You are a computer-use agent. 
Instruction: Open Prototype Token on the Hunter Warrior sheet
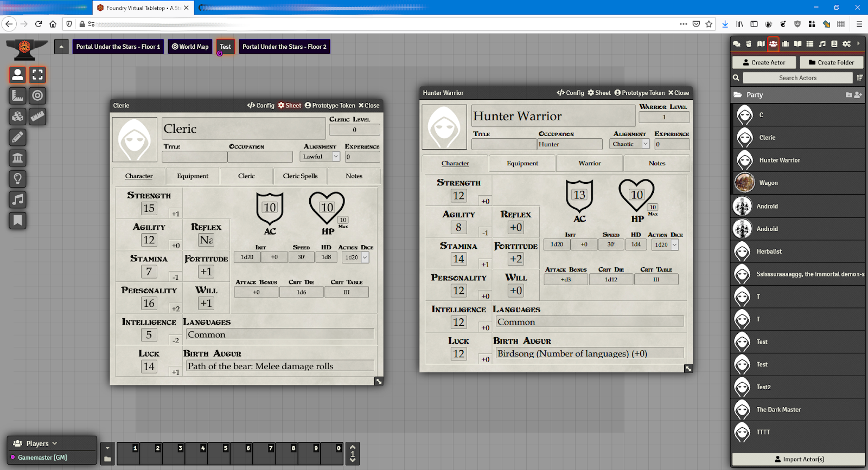(x=640, y=93)
